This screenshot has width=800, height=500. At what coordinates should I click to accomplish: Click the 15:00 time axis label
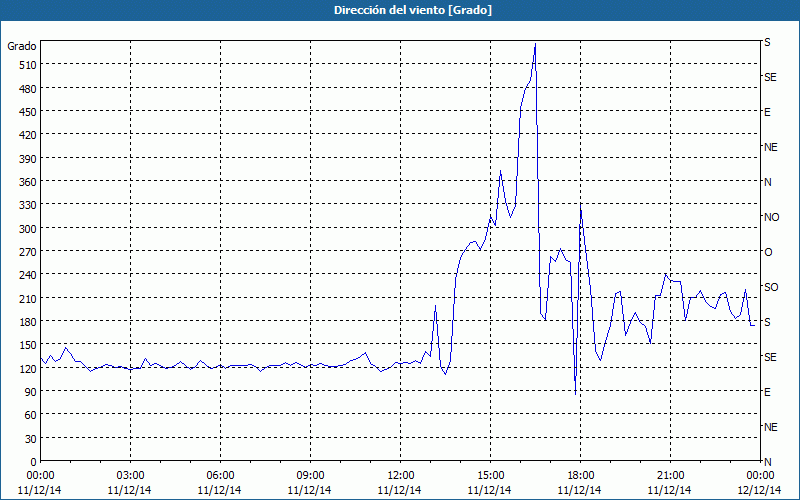[x=490, y=476]
